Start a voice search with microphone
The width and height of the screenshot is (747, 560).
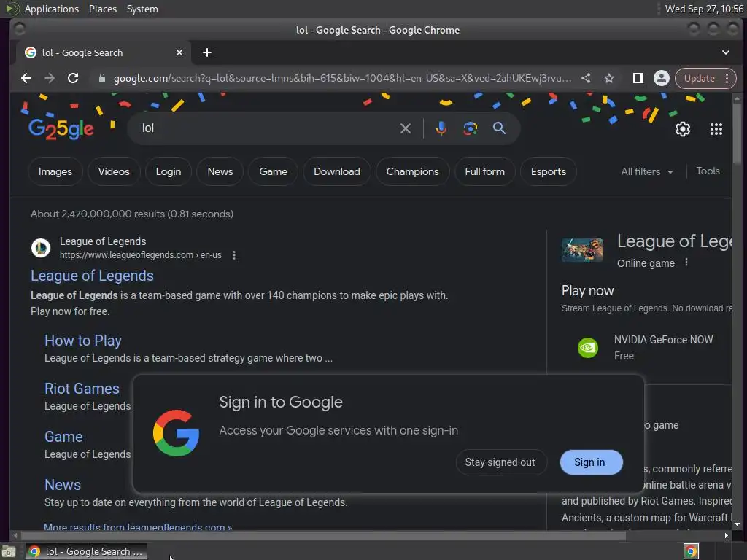[x=441, y=128]
